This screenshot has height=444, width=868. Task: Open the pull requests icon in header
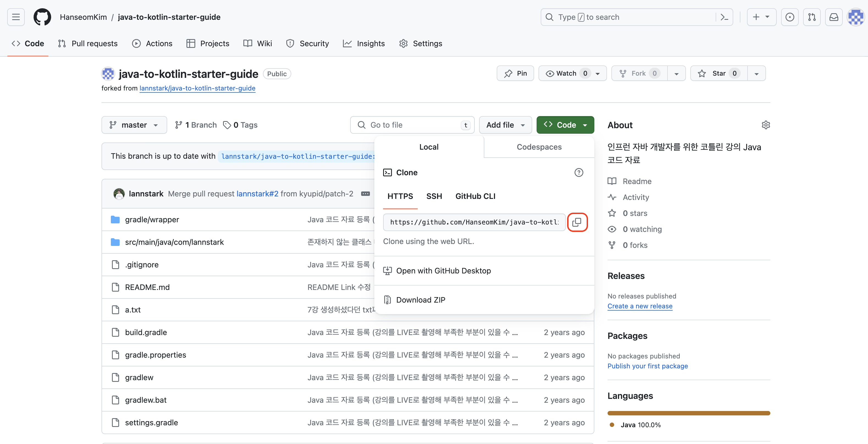[812, 17]
